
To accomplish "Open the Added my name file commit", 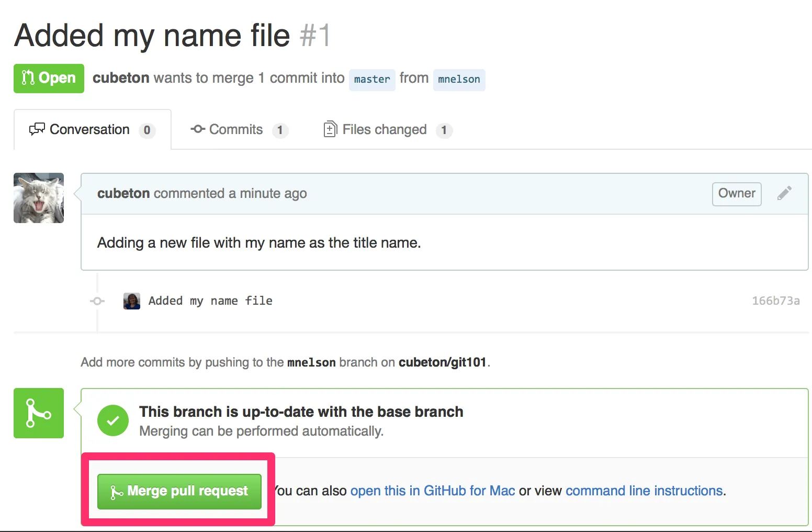I will pos(210,301).
